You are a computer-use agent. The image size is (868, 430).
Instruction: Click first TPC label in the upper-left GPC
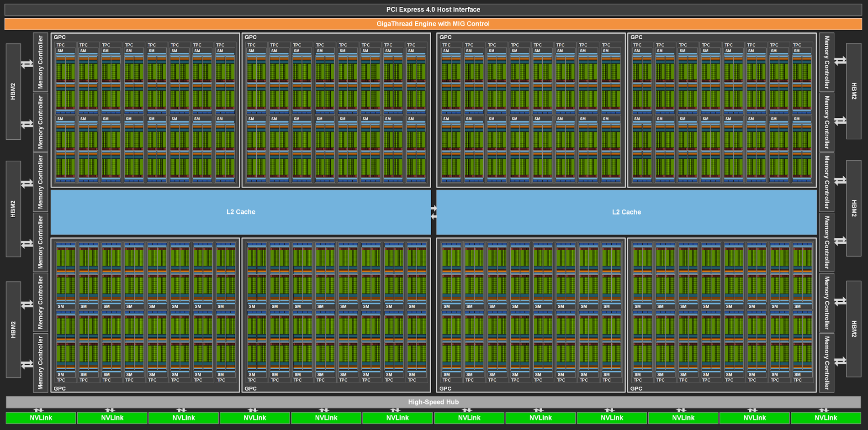61,45
